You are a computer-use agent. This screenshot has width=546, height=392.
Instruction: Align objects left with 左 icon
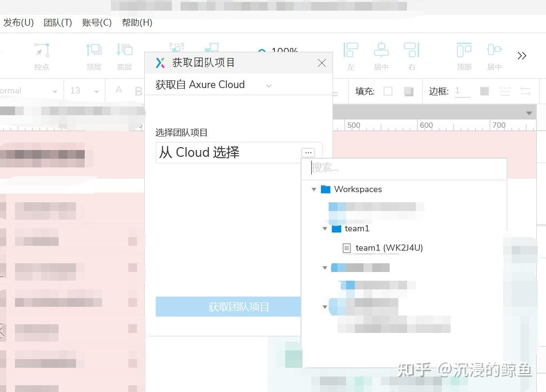350,54
